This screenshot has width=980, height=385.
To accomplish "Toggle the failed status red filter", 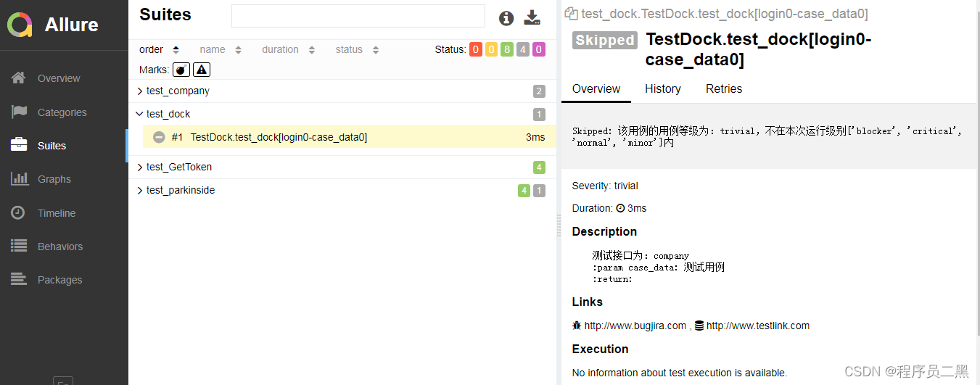I will 476,49.
